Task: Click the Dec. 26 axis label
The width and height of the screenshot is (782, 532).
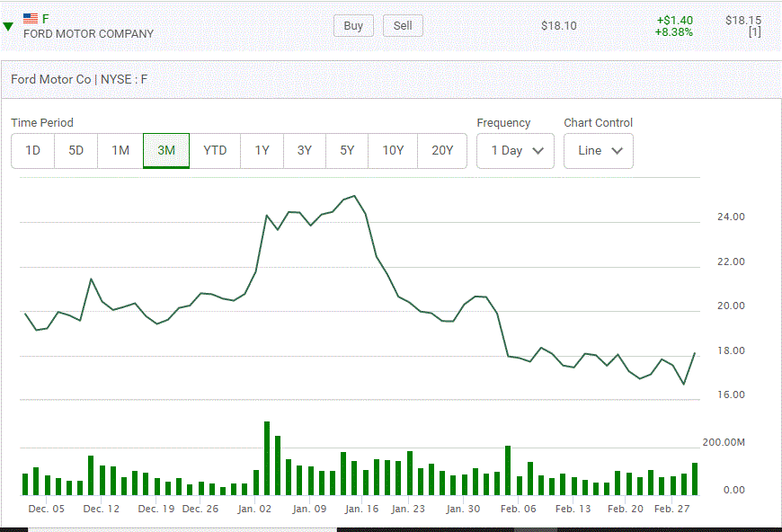Action: pyautogui.click(x=200, y=509)
